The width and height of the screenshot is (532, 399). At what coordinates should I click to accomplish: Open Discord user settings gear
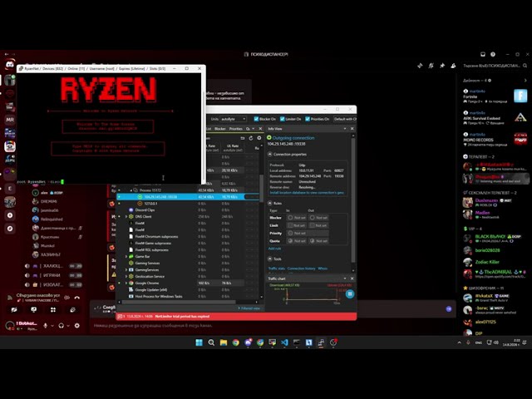click(77, 325)
